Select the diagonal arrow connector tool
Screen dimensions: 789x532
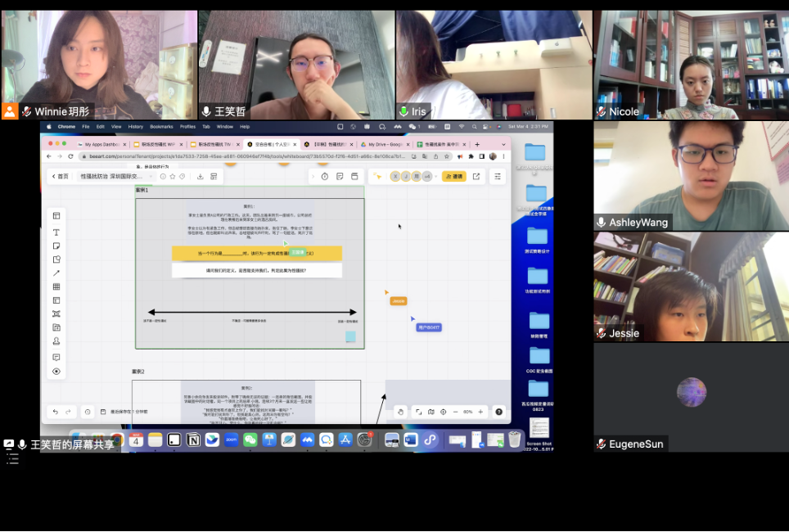pyautogui.click(x=56, y=273)
